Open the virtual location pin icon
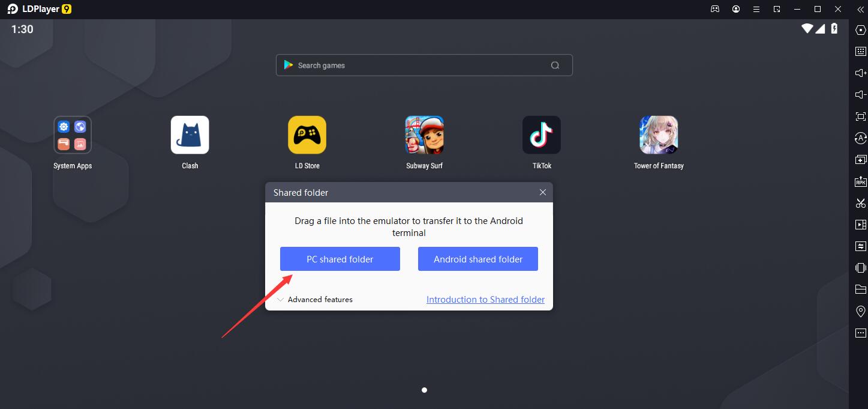The width and height of the screenshot is (868, 409). pyautogui.click(x=860, y=311)
